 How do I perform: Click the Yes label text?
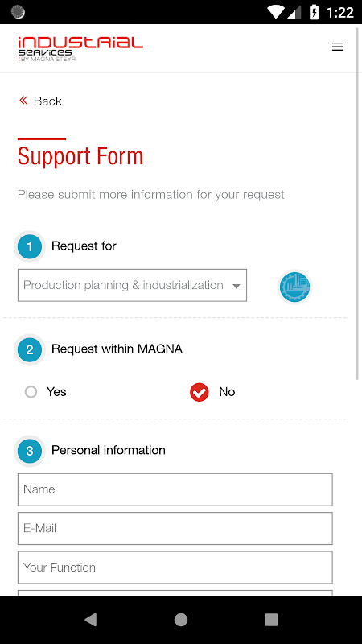click(56, 392)
